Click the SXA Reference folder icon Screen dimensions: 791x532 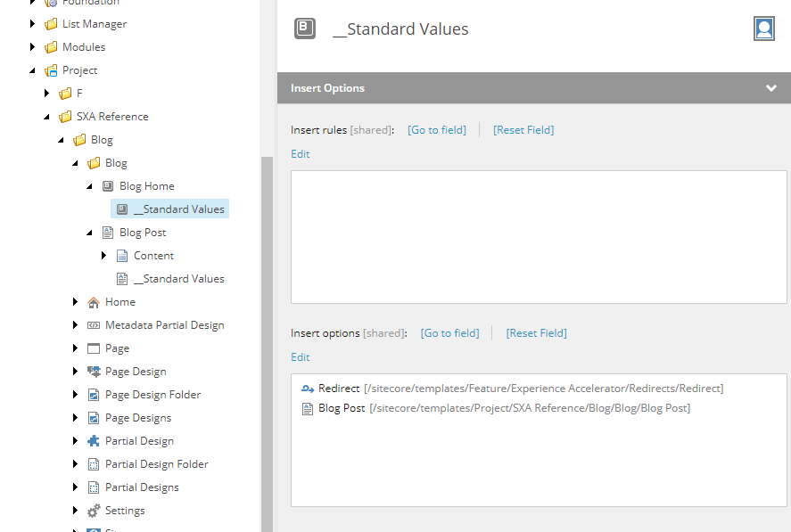coord(65,117)
